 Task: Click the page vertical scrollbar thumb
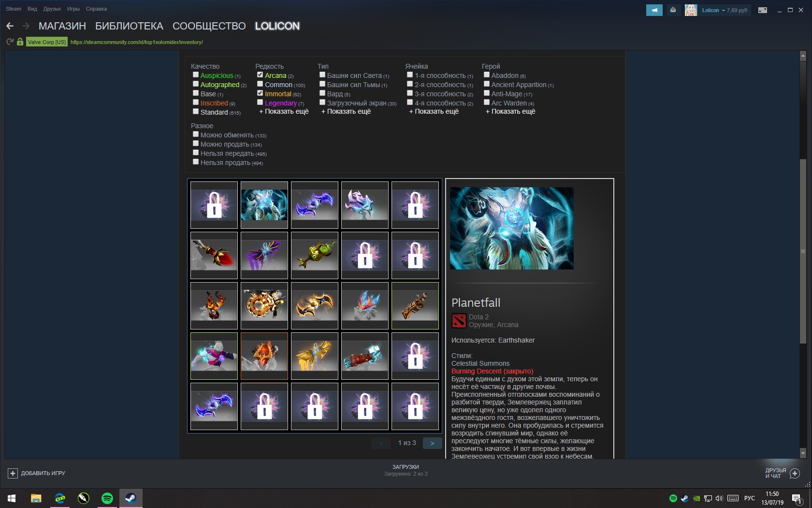[803, 252]
